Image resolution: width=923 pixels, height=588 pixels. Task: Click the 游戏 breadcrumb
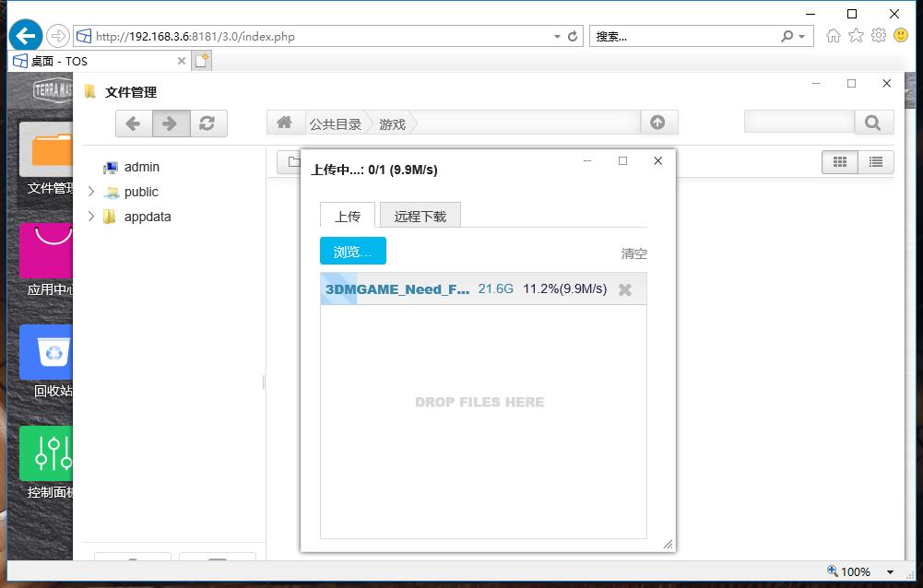tap(392, 124)
